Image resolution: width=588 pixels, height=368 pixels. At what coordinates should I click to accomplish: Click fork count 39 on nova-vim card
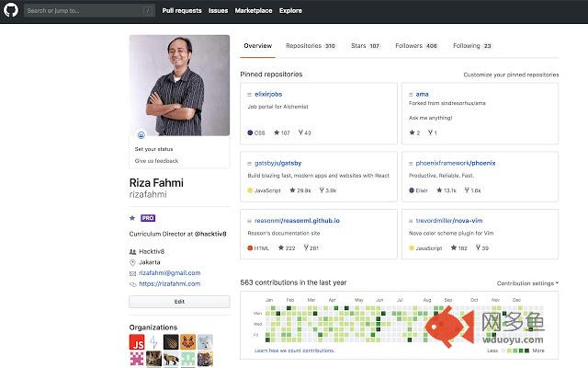pos(481,247)
